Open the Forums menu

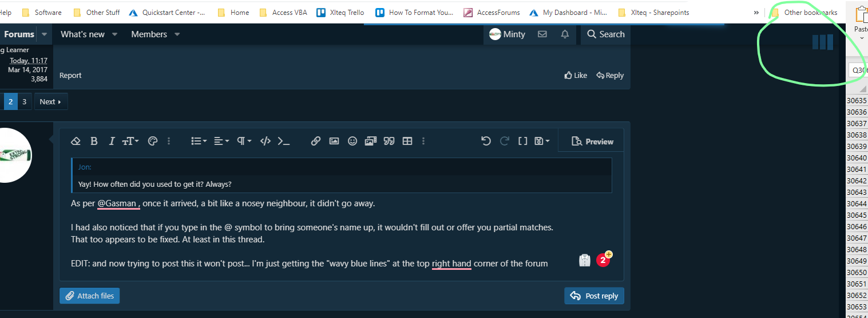19,34
